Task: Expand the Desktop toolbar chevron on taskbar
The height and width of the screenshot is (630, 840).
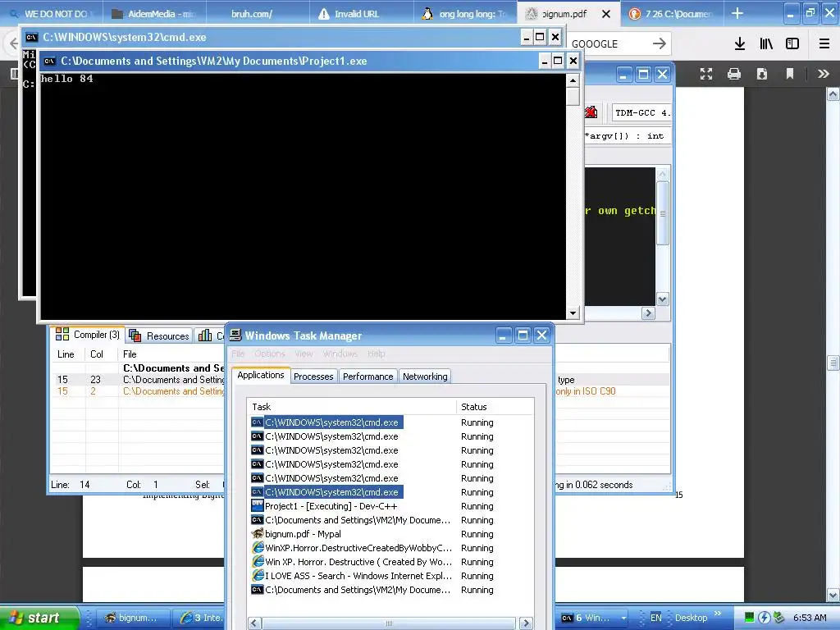Action: tap(717, 614)
